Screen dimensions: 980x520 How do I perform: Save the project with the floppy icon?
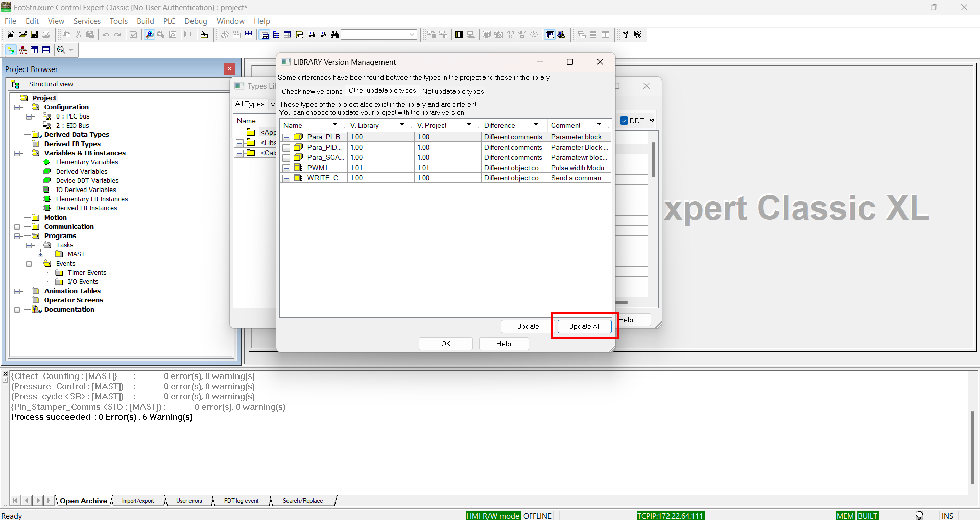[x=34, y=34]
